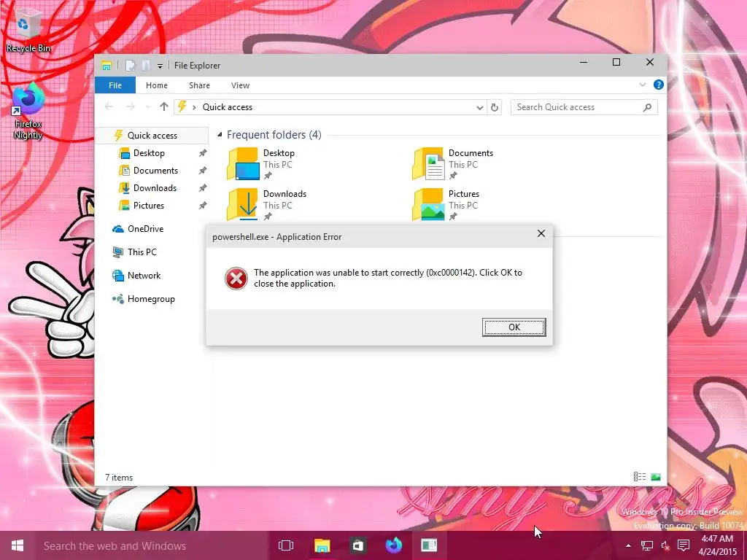The image size is (747, 560).
Task: Show hidden system tray icons
Action: (628, 545)
